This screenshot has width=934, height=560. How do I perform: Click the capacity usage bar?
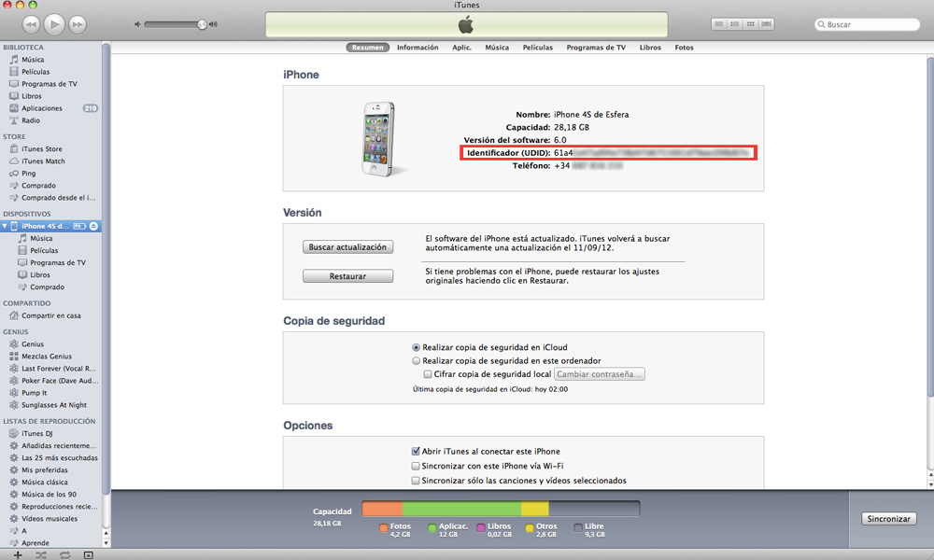pos(501,509)
